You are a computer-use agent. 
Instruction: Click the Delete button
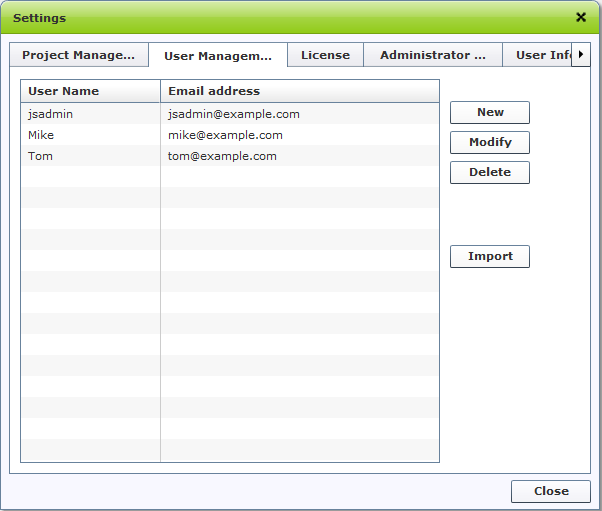(490, 172)
